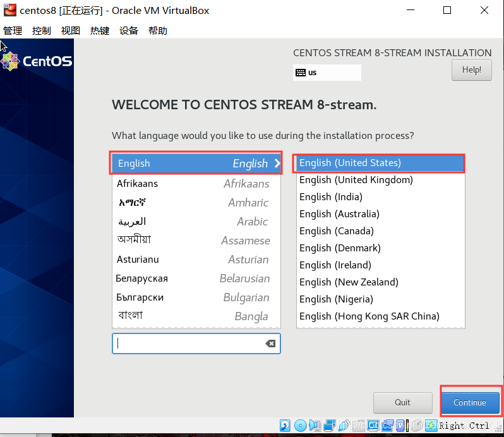Click the hard disk activity status icon
Screen dimensions: 504x437
(285, 426)
